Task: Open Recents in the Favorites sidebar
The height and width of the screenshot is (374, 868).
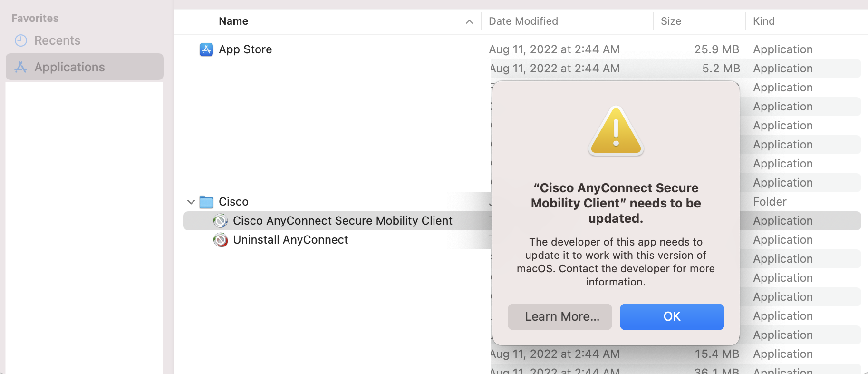Action: (57, 40)
